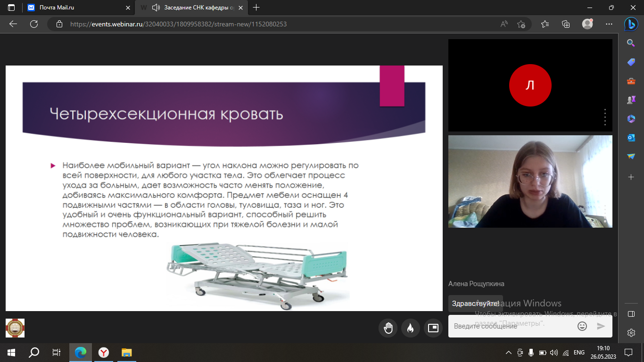Type in the message input field
Image resolution: width=644 pixels, height=362 pixels.
tap(512, 326)
